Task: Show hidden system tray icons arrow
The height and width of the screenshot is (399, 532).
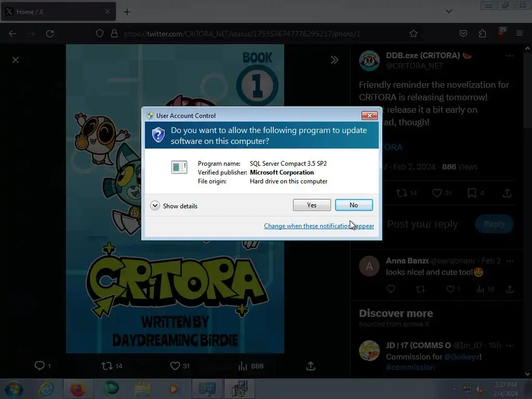Action: click(x=454, y=389)
